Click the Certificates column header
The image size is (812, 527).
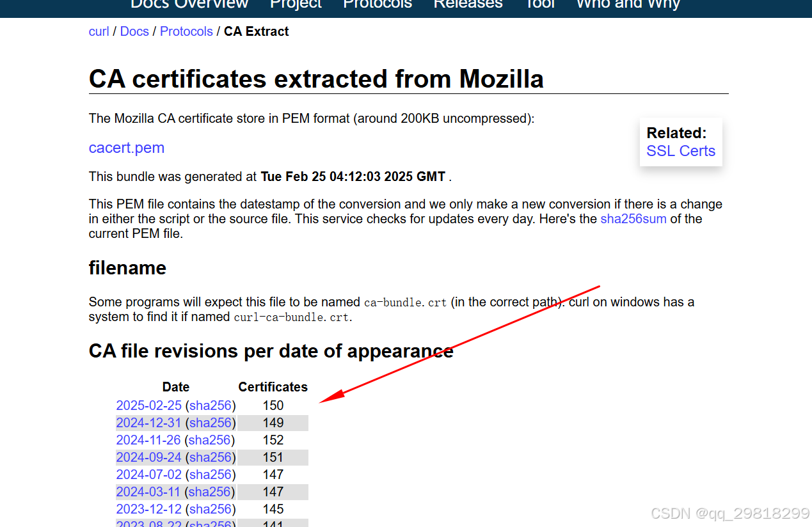pos(273,387)
